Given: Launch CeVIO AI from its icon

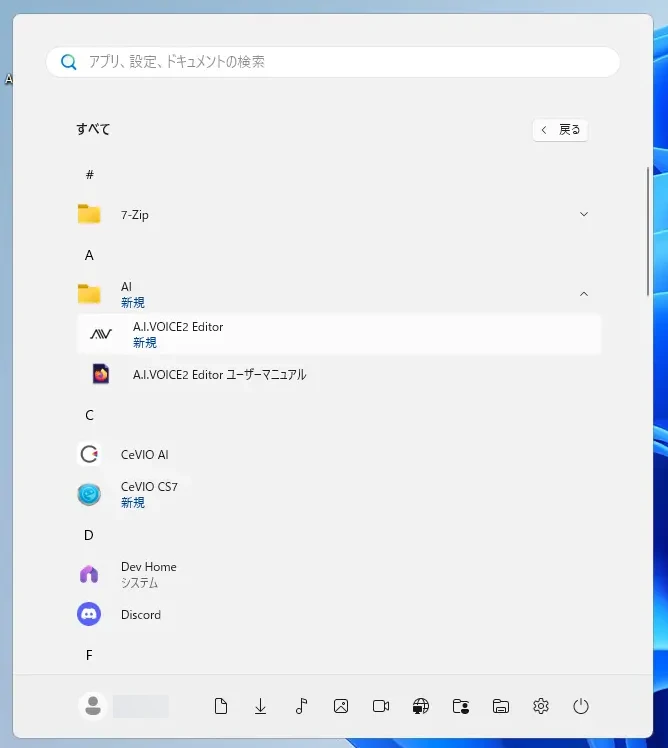Looking at the screenshot, I should pyautogui.click(x=89, y=454).
